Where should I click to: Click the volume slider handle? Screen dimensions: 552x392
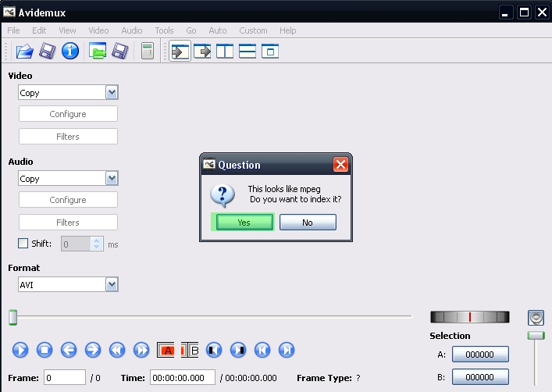pos(536,336)
